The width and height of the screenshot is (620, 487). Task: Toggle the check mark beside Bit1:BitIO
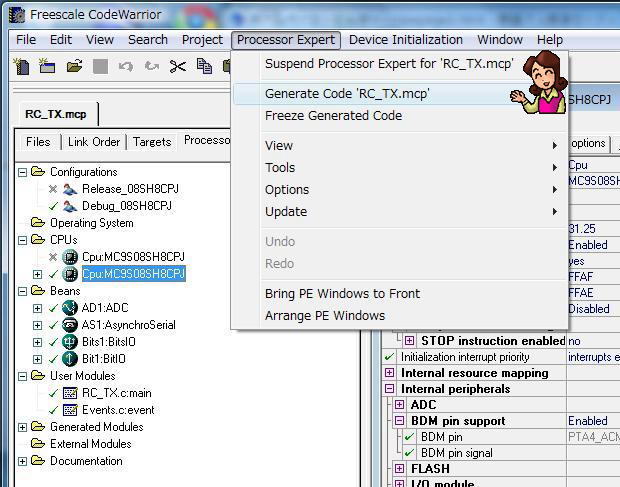point(53,359)
